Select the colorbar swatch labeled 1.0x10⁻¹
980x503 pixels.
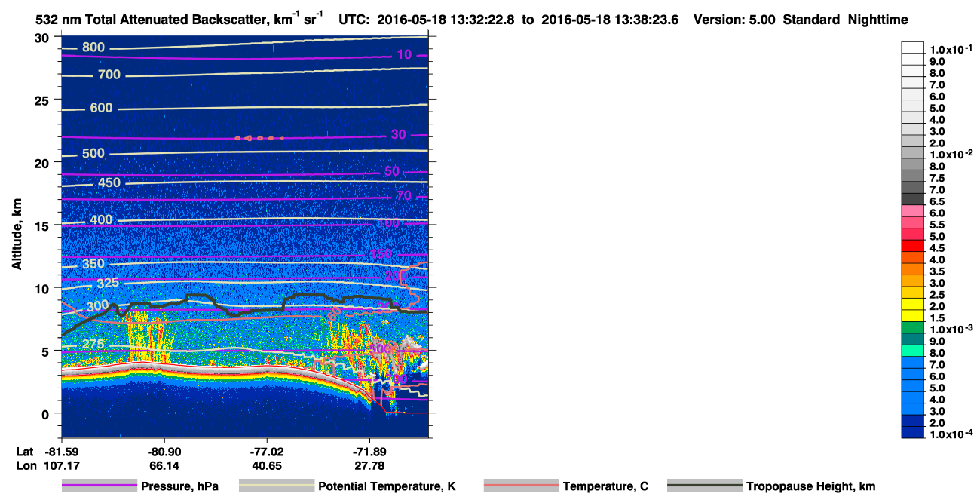click(913, 48)
